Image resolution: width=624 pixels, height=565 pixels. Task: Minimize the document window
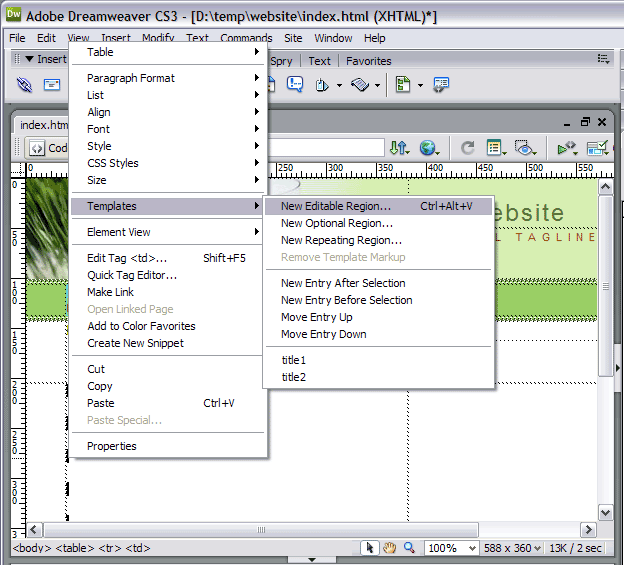(x=567, y=124)
